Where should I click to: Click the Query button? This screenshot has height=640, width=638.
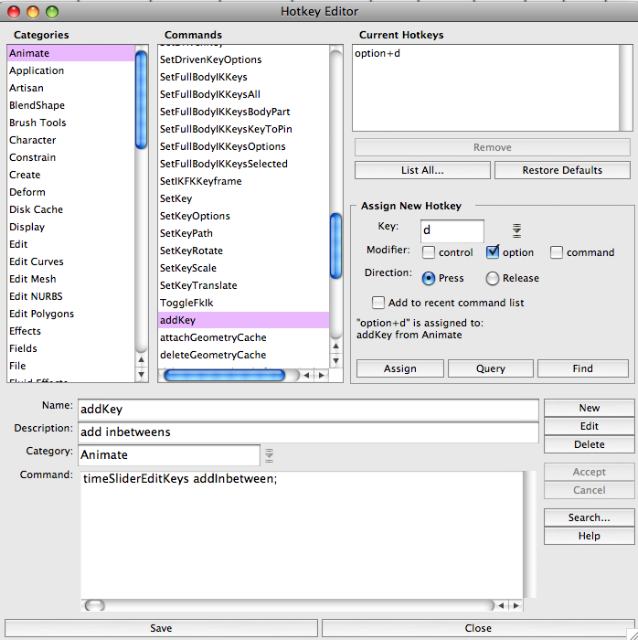(x=491, y=369)
